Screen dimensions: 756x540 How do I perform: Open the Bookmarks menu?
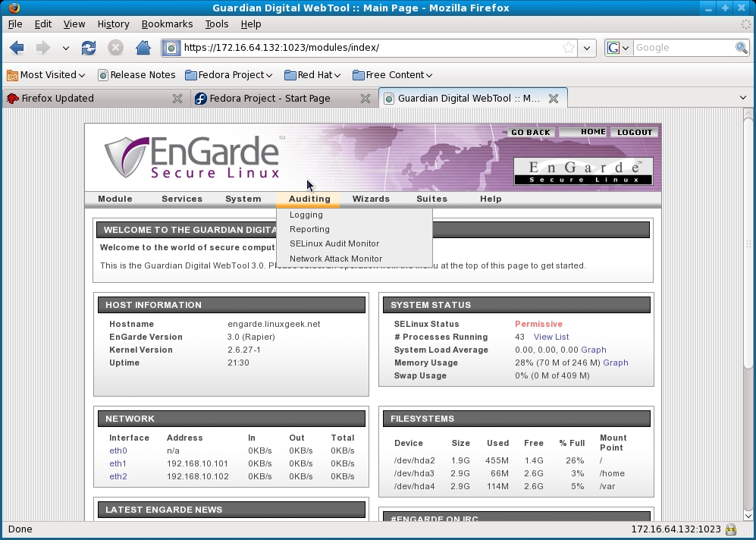click(x=167, y=24)
